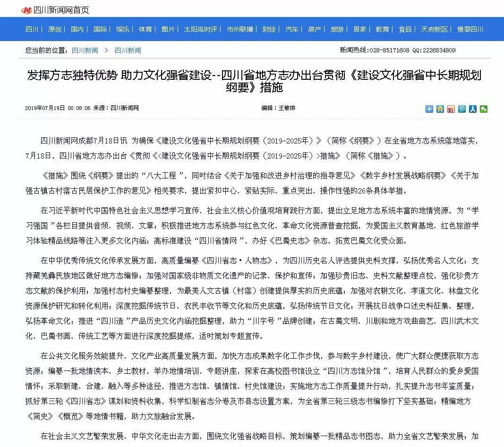Select 国际 in the navigation bar
Image resolution: width=504 pixels, height=447 pixels.
click(x=100, y=29)
